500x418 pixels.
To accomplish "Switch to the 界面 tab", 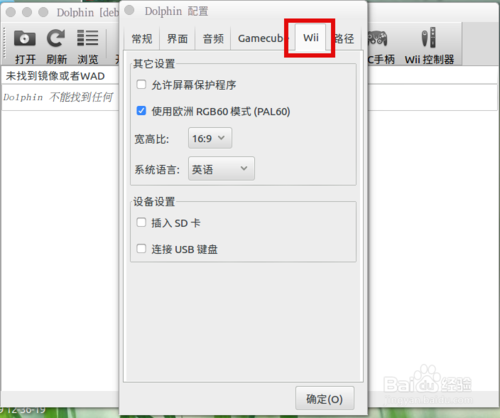I will click(177, 39).
